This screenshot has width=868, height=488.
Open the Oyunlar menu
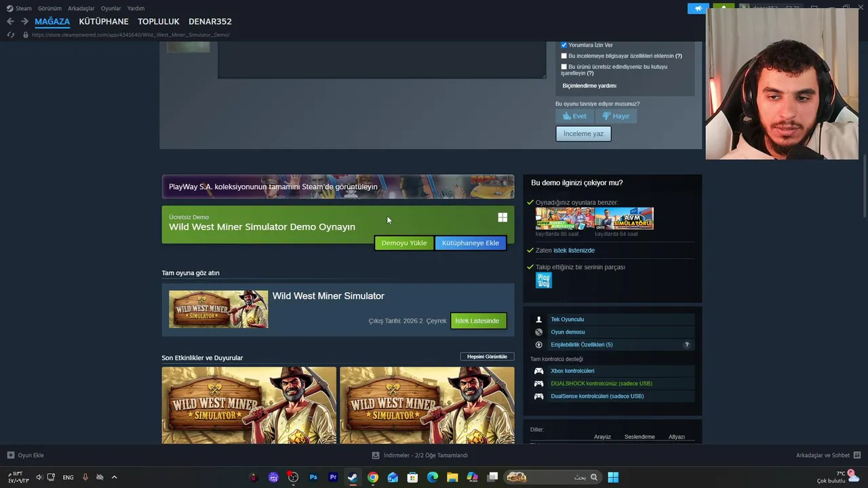click(111, 8)
